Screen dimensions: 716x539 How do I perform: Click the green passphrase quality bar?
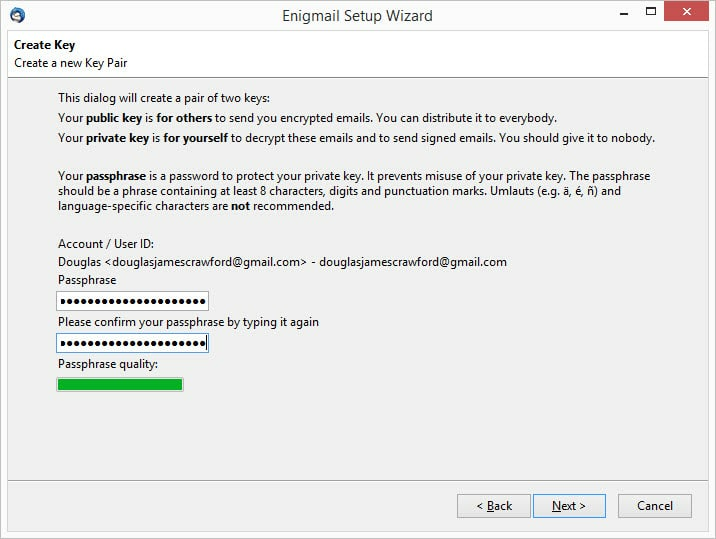(120, 385)
